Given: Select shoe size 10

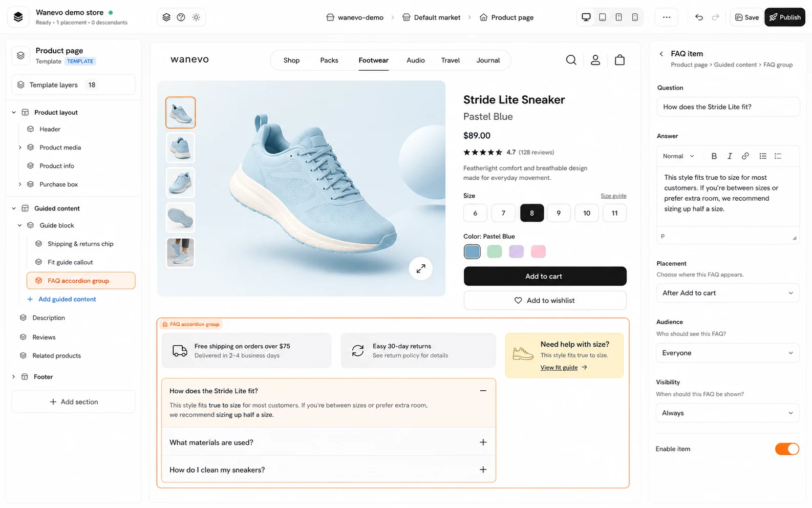Looking at the screenshot, I should [x=587, y=213].
